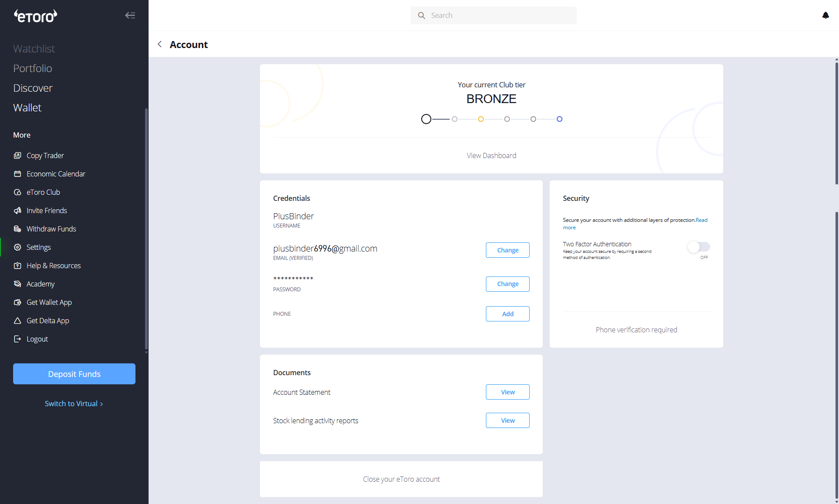Add a phone number
The height and width of the screenshot is (504, 839).
[x=507, y=314]
